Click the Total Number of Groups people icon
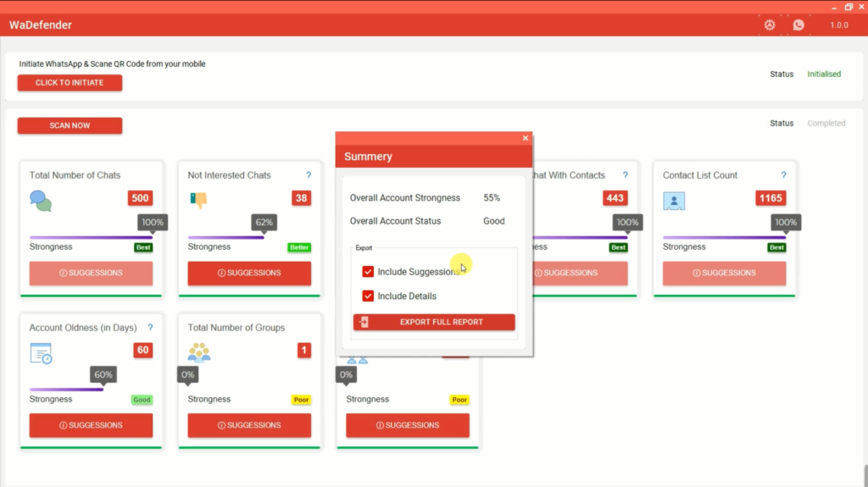Image resolution: width=868 pixels, height=487 pixels. (198, 352)
